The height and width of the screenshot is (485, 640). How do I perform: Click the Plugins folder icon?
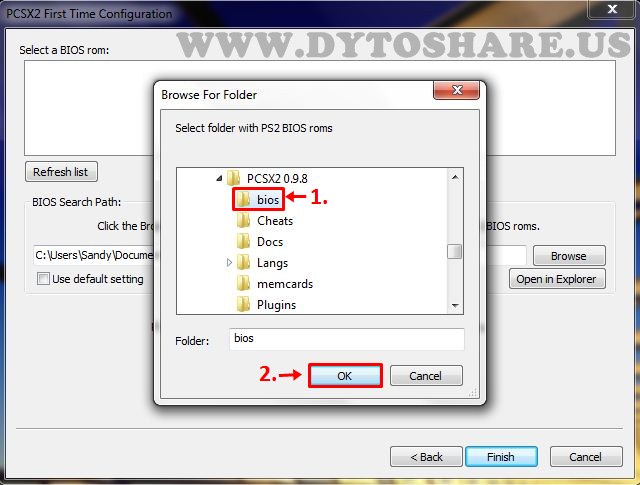244,305
